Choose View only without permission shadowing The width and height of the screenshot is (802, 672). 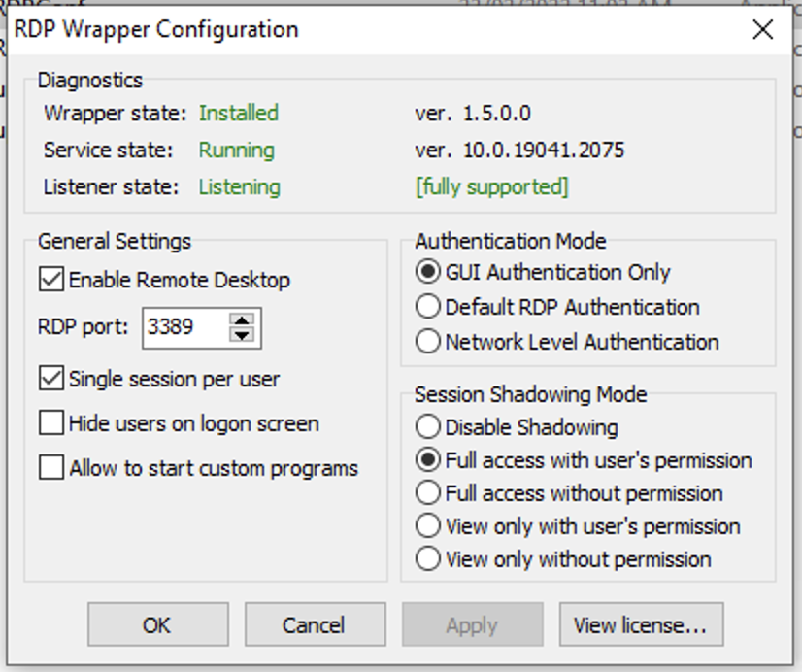(427, 558)
